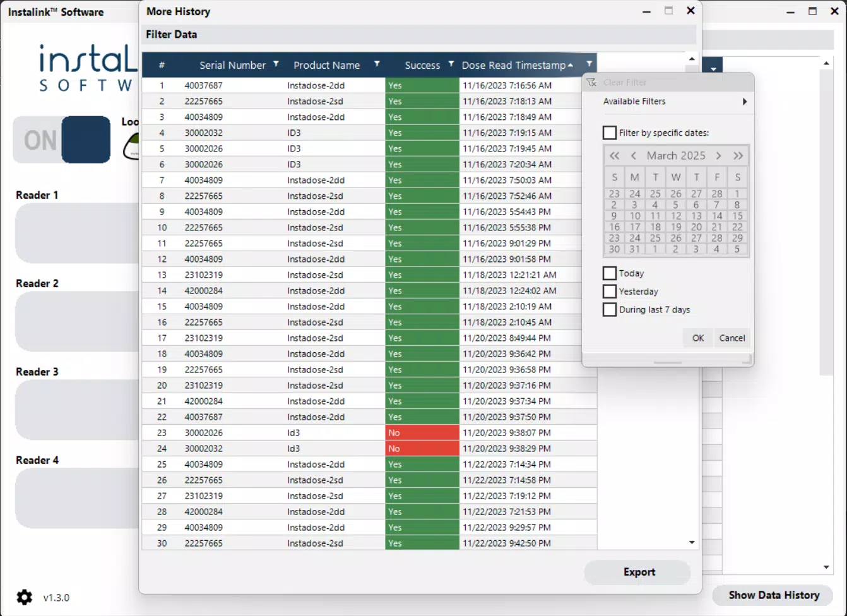Select Clear Filter menu entry
This screenshot has width=847, height=616.
(x=625, y=82)
